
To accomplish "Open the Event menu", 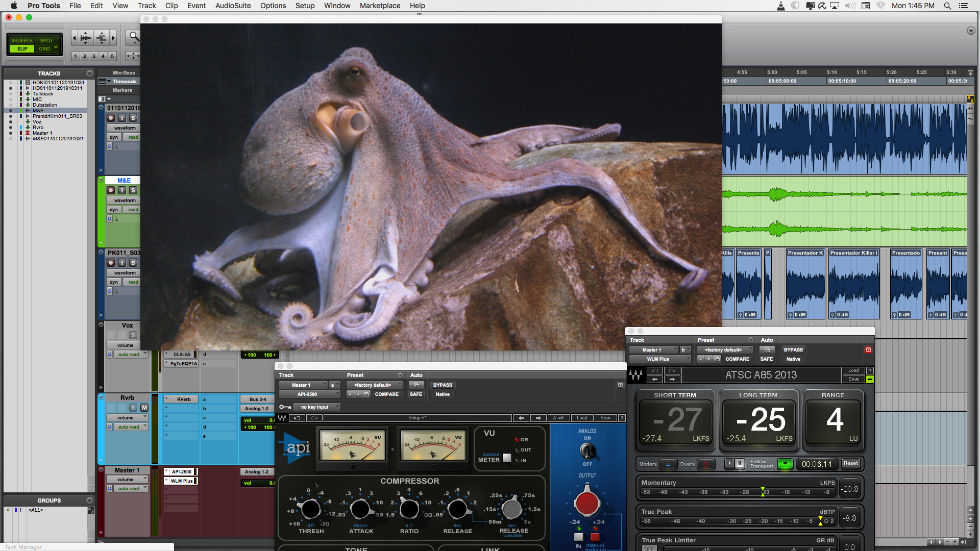I will pyautogui.click(x=197, y=6).
